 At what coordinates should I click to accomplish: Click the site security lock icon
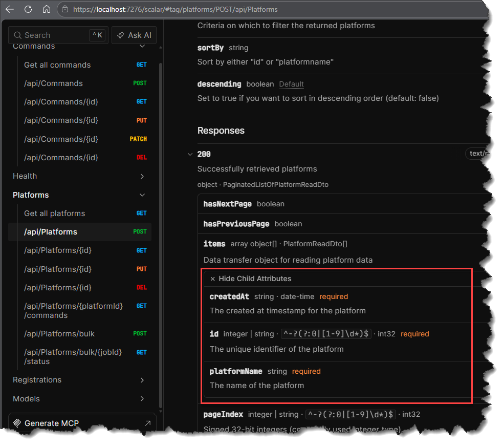(64, 9)
